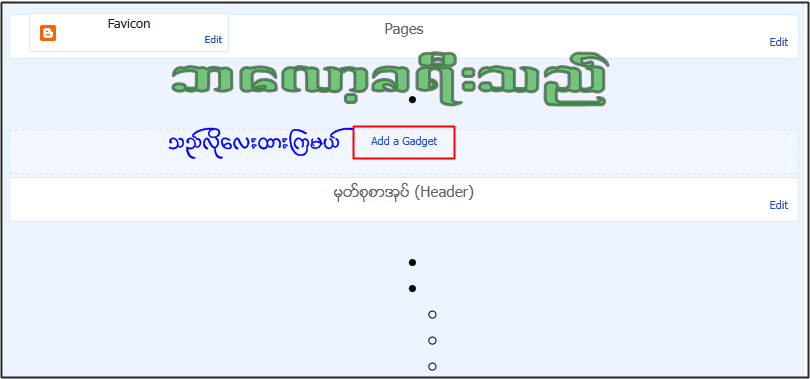The image size is (810, 379).
Task: Edit the Pages gadget
Action: coord(778,42)
